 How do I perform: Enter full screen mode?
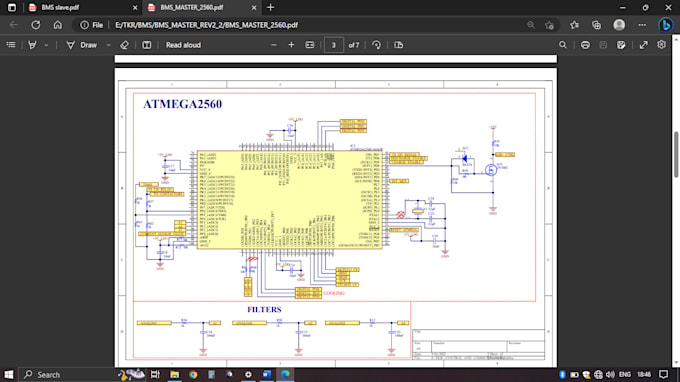click(644, 45)
